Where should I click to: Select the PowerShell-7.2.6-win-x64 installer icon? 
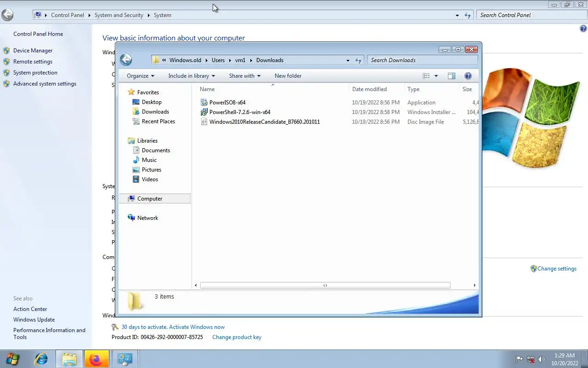(204, 112)
